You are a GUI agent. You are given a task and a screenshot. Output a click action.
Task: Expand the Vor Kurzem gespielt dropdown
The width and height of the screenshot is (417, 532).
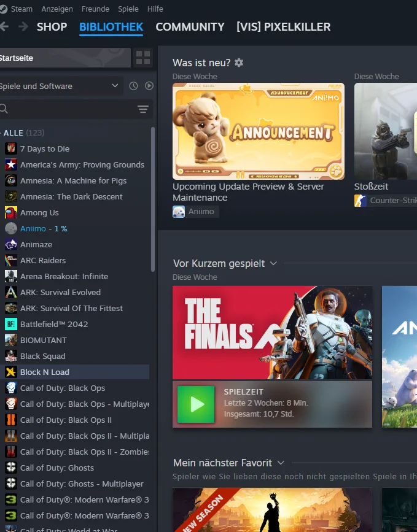pos(273,264)
